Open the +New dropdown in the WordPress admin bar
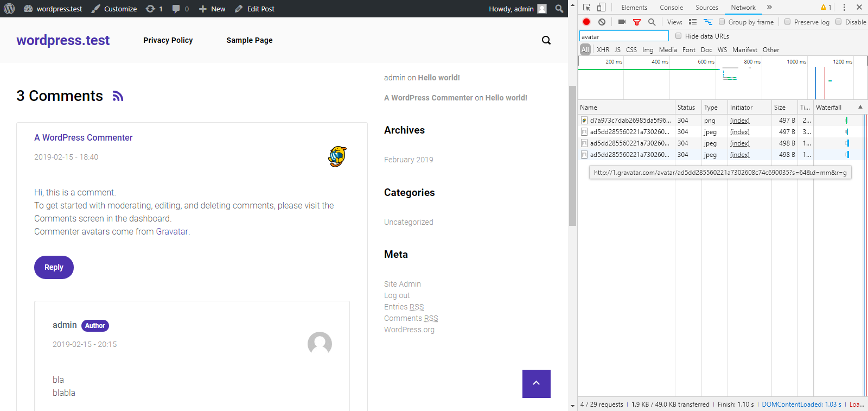This screenshot has width=868, height=411. pos(212,9)
